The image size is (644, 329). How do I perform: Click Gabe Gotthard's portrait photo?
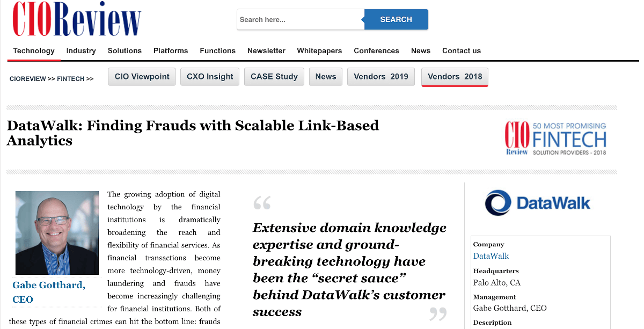tap(57, 232)
